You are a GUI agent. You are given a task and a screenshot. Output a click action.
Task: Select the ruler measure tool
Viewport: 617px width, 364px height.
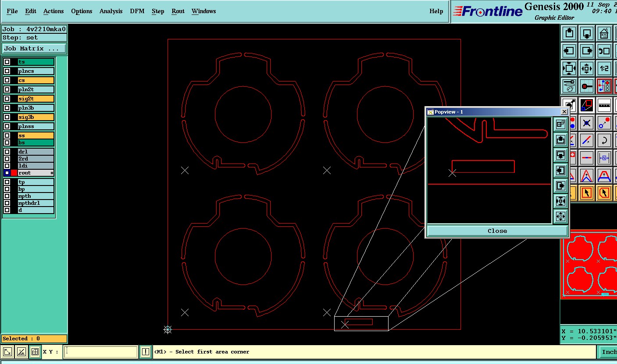coord(604,105)
